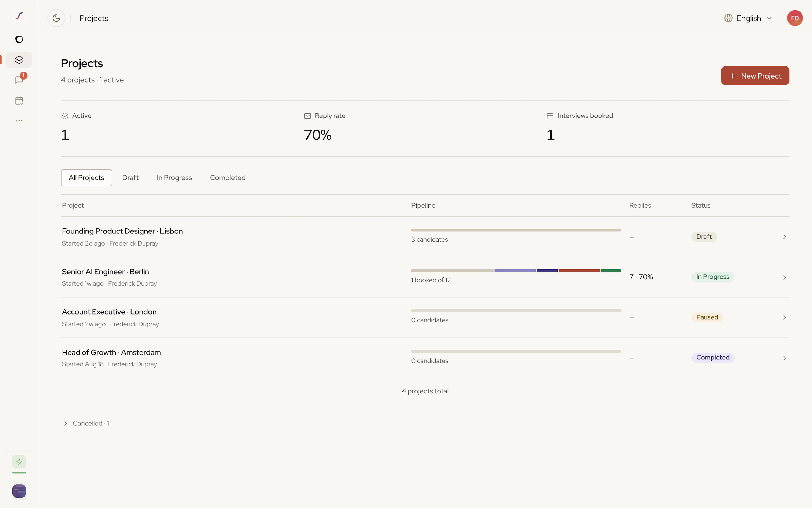Select the All Projects tab

point(86,178)
